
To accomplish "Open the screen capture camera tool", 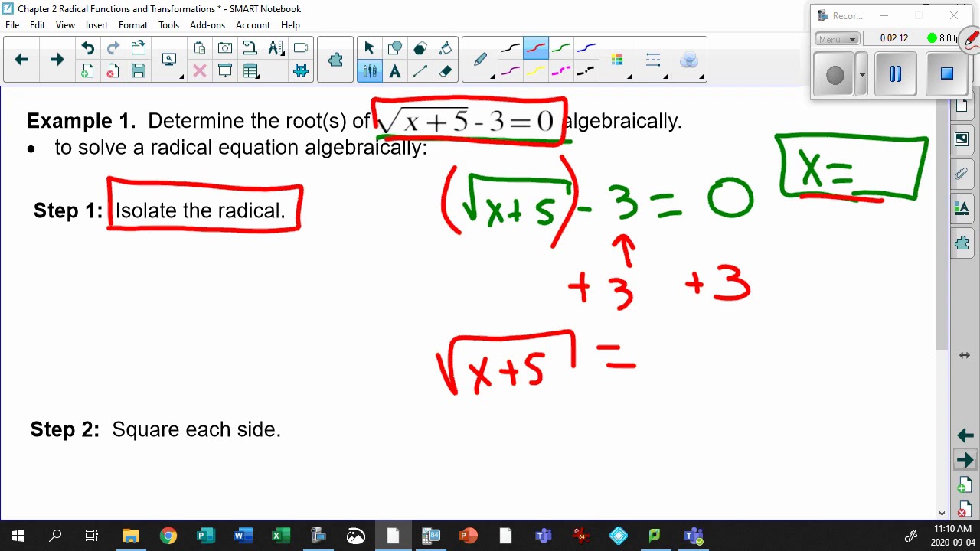I will pos(225,48).
